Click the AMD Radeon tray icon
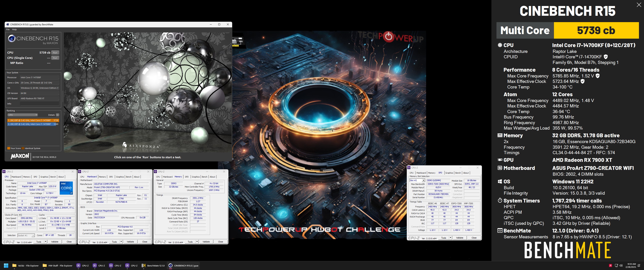The height and width of the screenshot is (270, 644). click(610, 265)
